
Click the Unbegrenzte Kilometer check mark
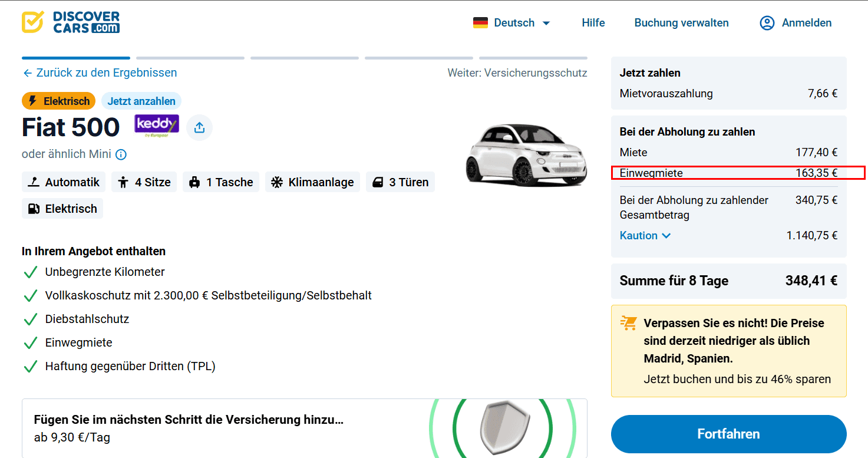30,272
